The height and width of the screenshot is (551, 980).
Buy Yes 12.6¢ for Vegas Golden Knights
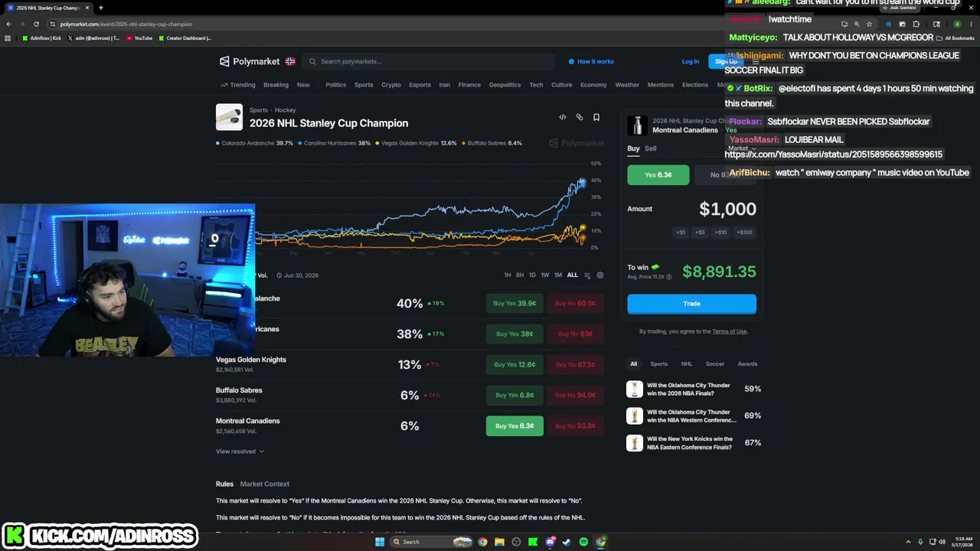514,364
